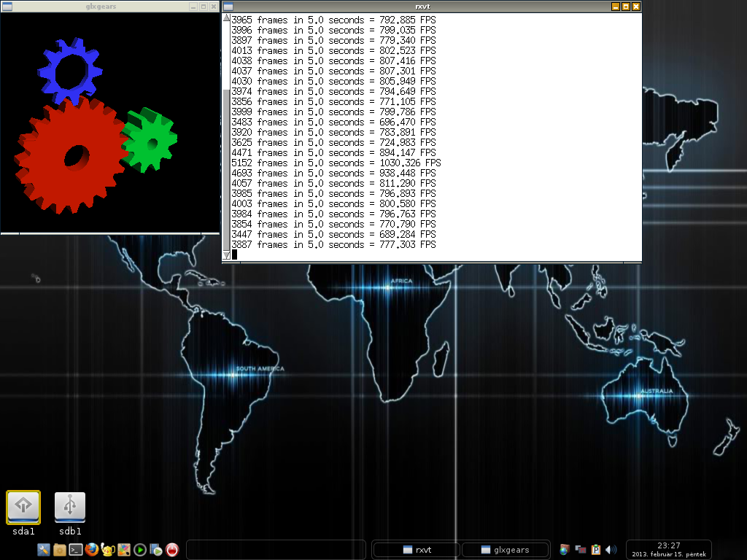Open the clipboard manager tray icon
Screen dimensions: 747x560
[595, 550]
